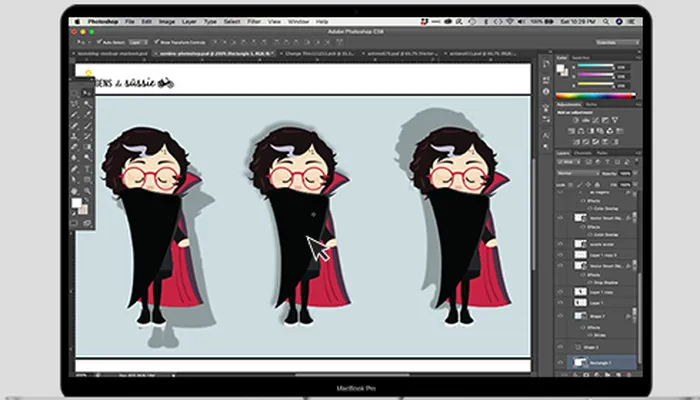Add a Hue/Saturation adjustment

click(571, 131)
